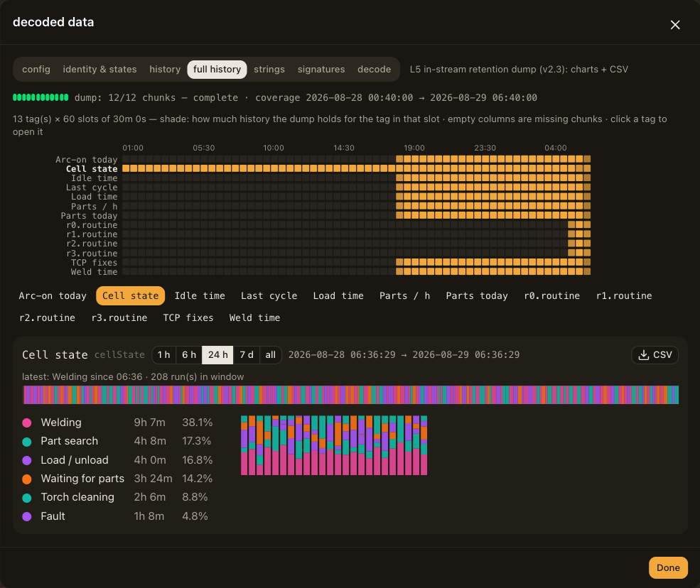Click the purple Fault legend swatch
Screen dimensions: 700x588
(x=27, y=516)
